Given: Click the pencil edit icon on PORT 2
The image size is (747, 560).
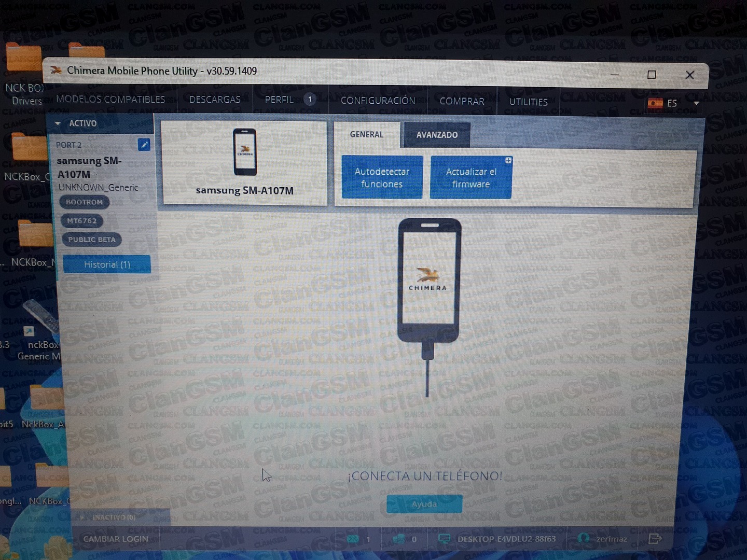Looking at the screenshot, I should point(144,145).
